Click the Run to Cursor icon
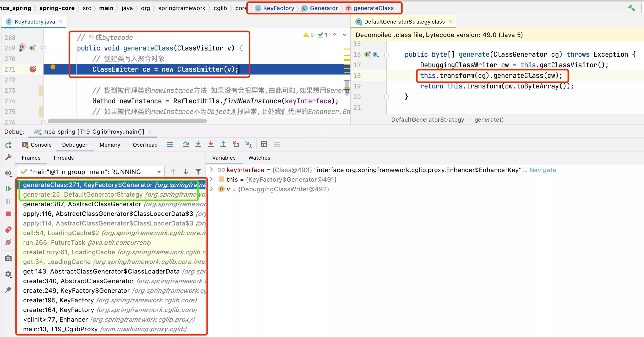The height and width of the screenshot is (337, 644). (249, 144)
